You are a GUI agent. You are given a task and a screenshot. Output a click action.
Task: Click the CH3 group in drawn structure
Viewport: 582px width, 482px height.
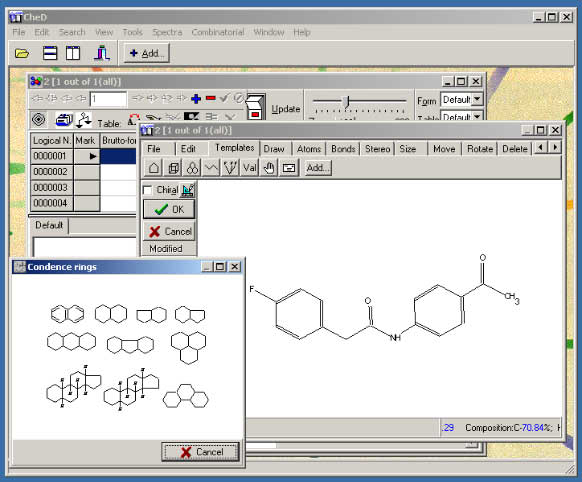512,298
